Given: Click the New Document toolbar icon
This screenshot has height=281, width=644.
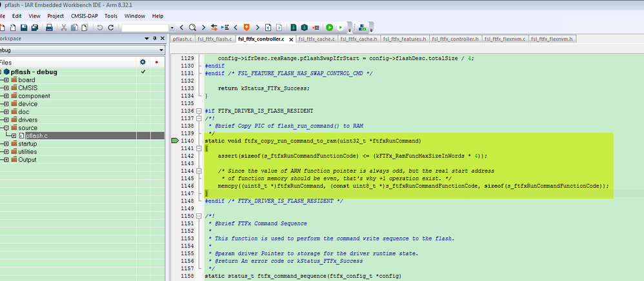Looking at the screenshot, I should 2,28.
